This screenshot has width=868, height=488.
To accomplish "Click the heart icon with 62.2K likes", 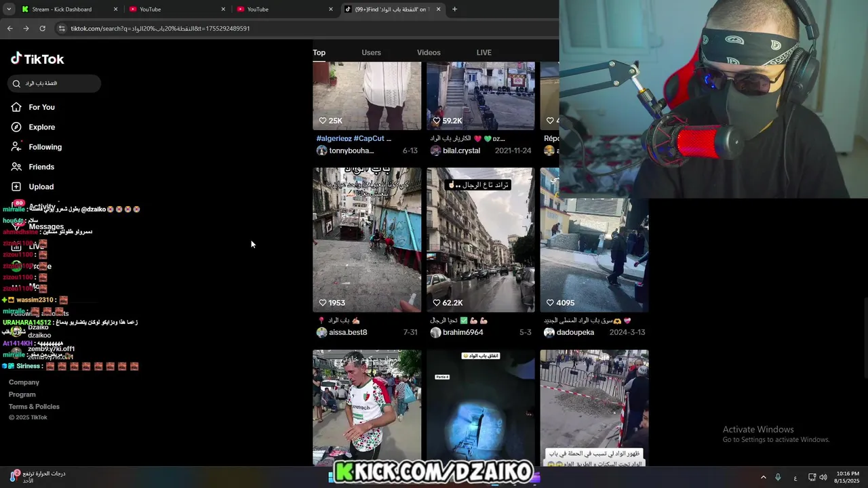I will [437, 303].
